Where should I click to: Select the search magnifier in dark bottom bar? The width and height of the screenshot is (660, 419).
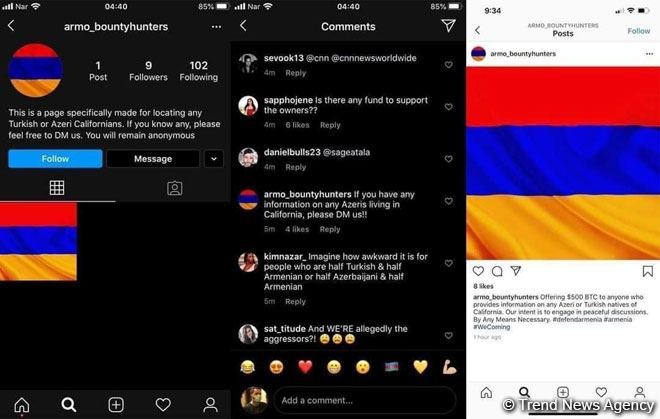point(69,405)
